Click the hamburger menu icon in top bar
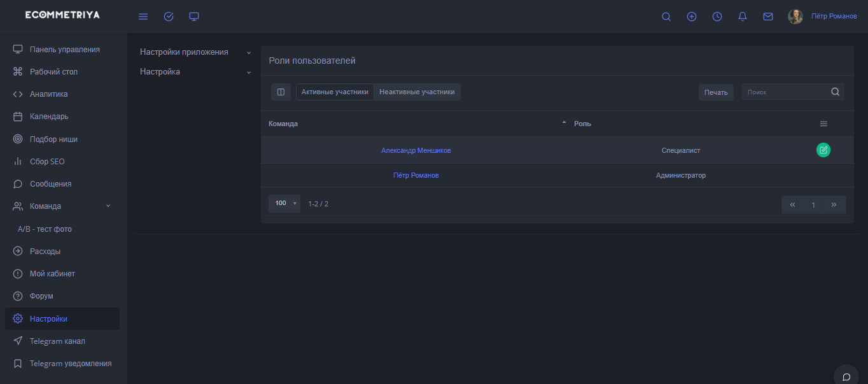This screenshot has height=384, width=868. [x=143, y=17]
